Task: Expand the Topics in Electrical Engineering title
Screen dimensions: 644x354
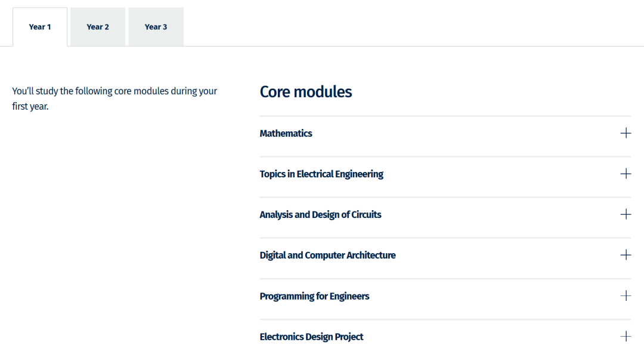Action: [321, 174]
